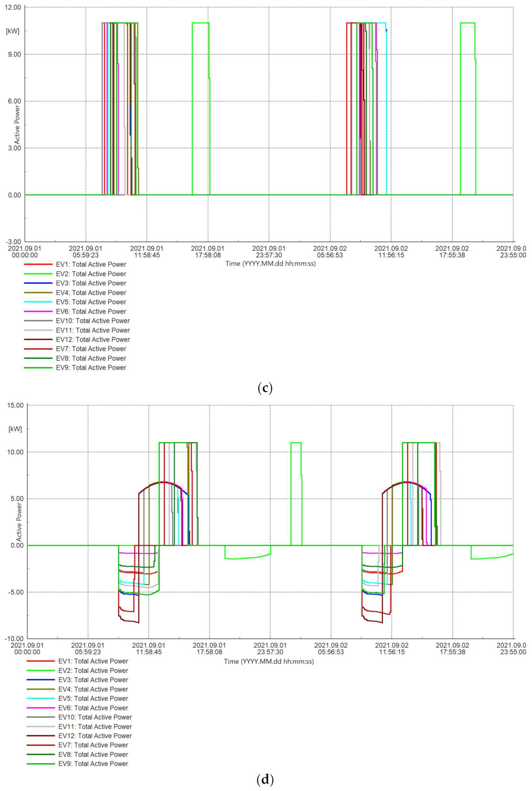
Task: Click '2021.09.01 05:59:23' tick label in chart (c)
Action: coord(86,252)
